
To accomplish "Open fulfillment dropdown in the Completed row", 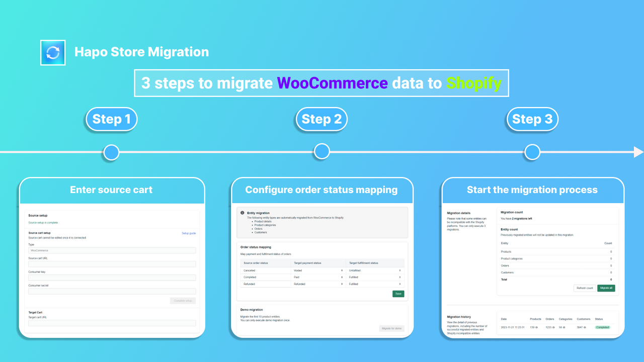I will [375, 277].
